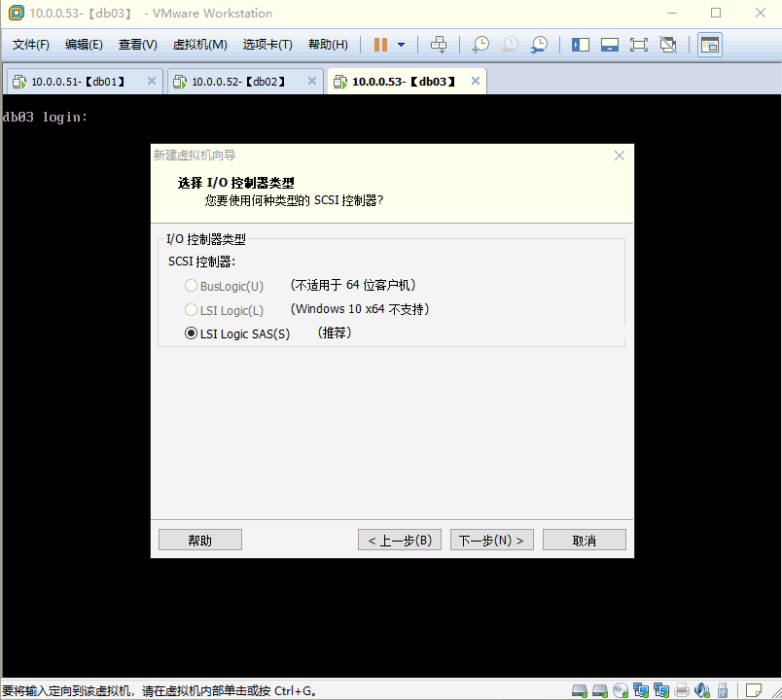Screen dimensions: 782x700
Task: Close the 新建虚拟机向导 dialog
Action: (620, 156)
